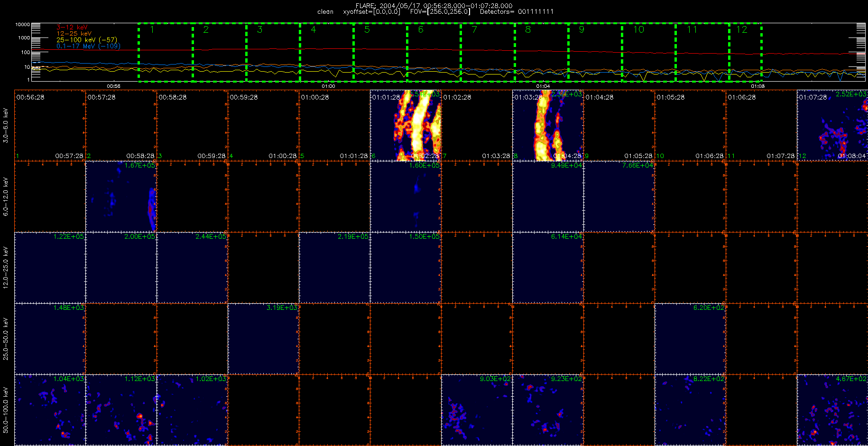
Task: Open the 50-100 keV image with 4.67E+02 peak
Action: pyautogui.click(x=832, y=410)
